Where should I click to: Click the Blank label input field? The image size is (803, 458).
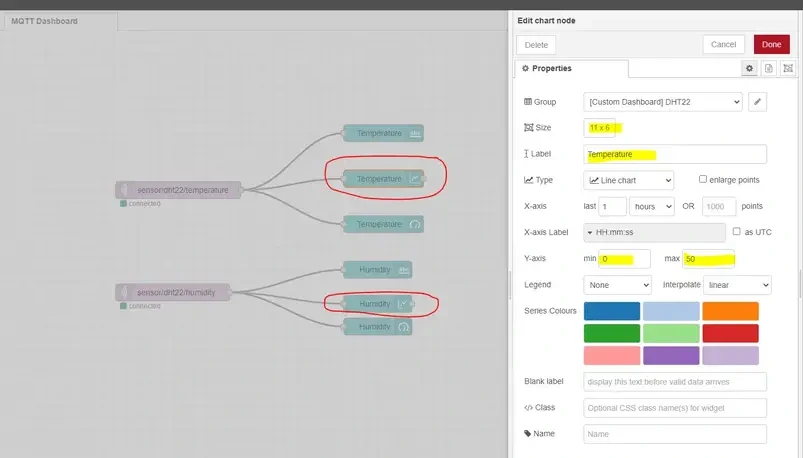tap(675, 382)
